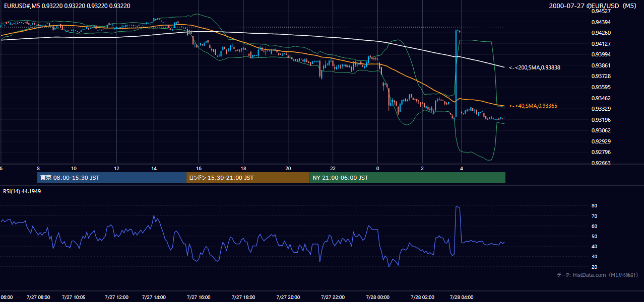Click the '<-<200,SMA,0.93838' white line label
This screenshot has width=644, height=302.
tap(535, 67)
